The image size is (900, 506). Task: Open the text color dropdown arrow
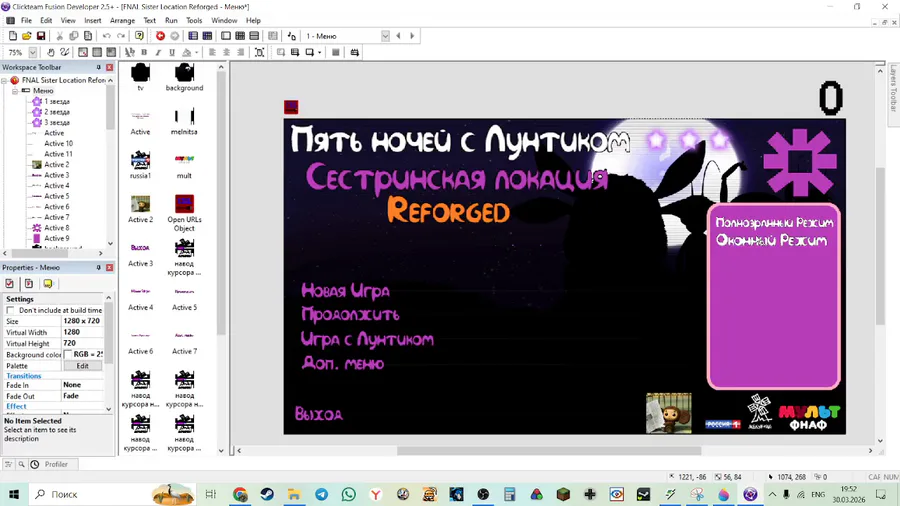[196, 52]
